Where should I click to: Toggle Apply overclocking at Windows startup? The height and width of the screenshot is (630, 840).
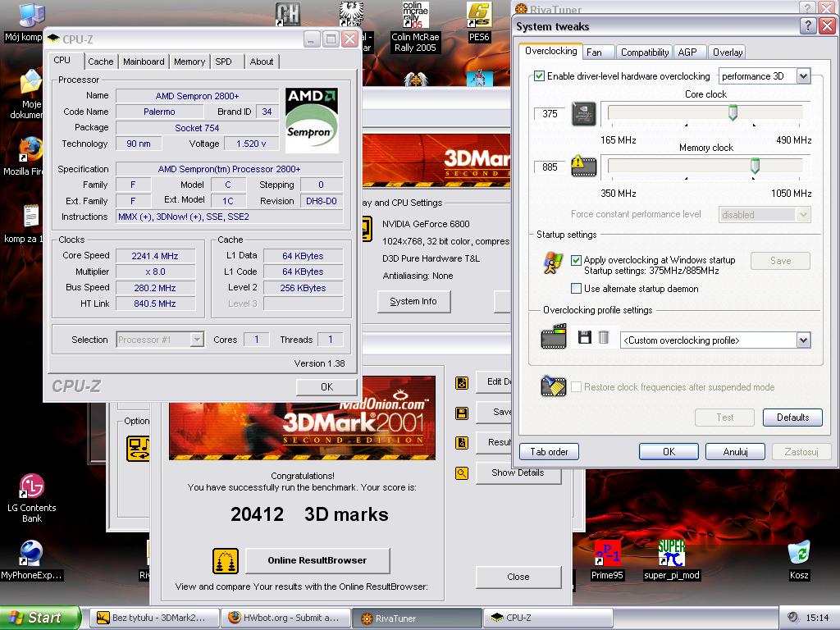(577, 260)
